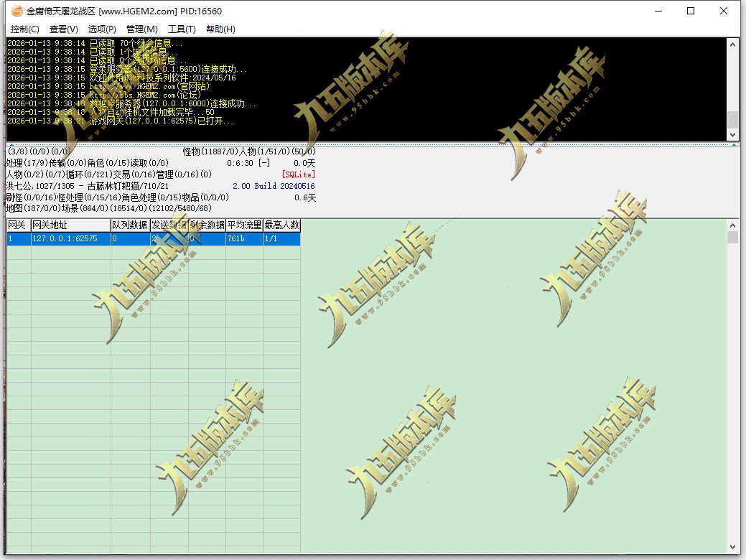This screenshot has width=746, height=560.
Task: Click log panel scroll down arrow
Action: click(732, 135)
